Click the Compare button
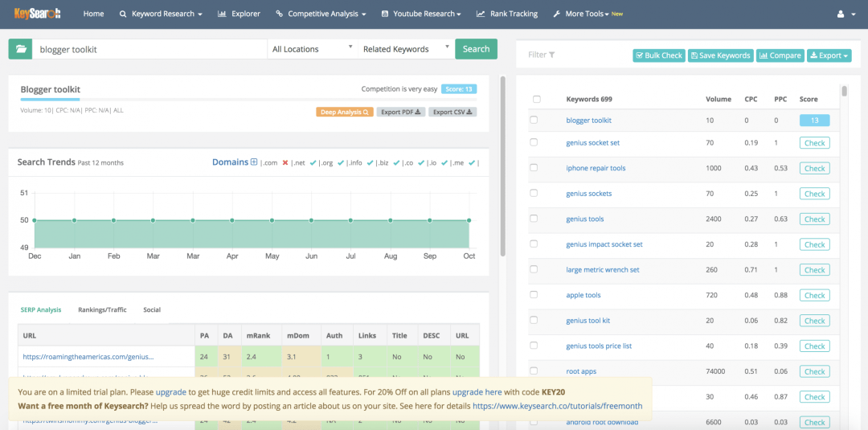 780,55
